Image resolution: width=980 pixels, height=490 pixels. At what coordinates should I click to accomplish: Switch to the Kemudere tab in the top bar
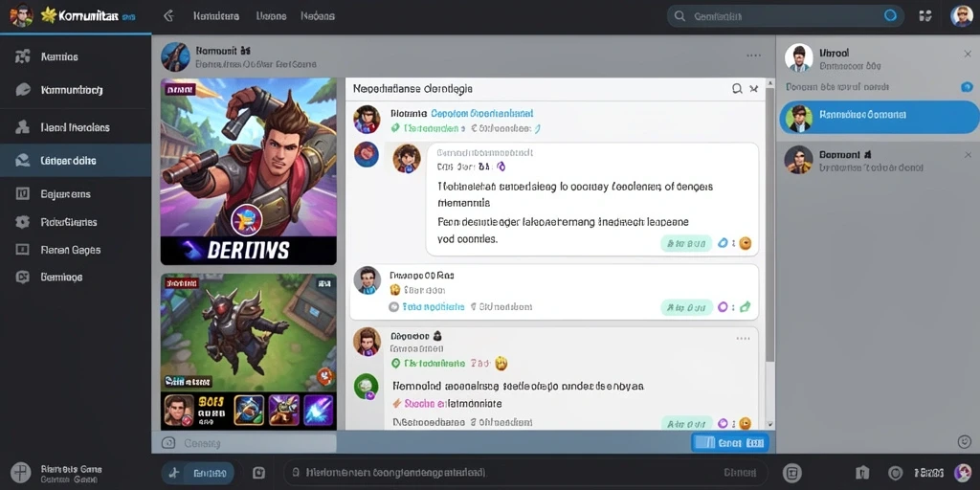coord(216,16)
